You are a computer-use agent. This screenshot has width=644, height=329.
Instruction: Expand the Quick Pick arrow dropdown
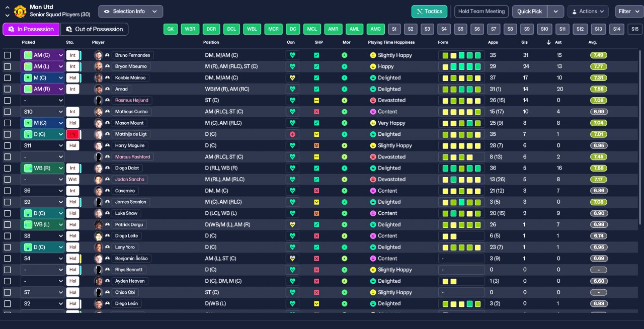coord(555,12)
